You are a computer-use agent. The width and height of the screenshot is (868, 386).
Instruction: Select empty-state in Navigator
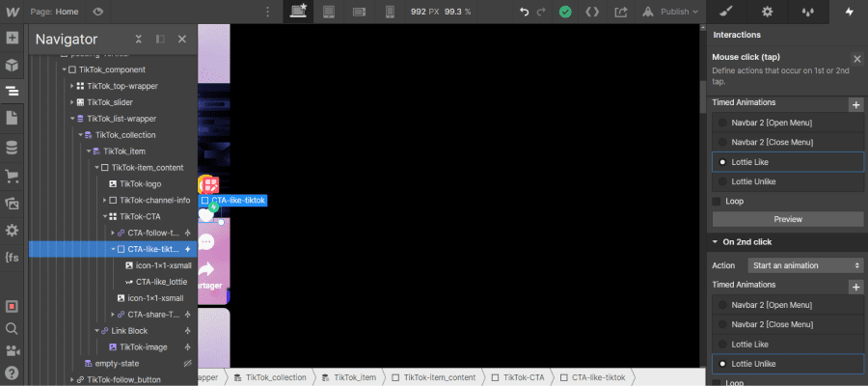tap(117, 363)
